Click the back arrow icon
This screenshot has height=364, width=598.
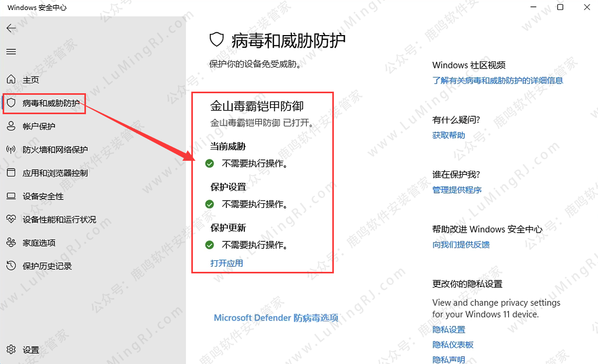11,28
